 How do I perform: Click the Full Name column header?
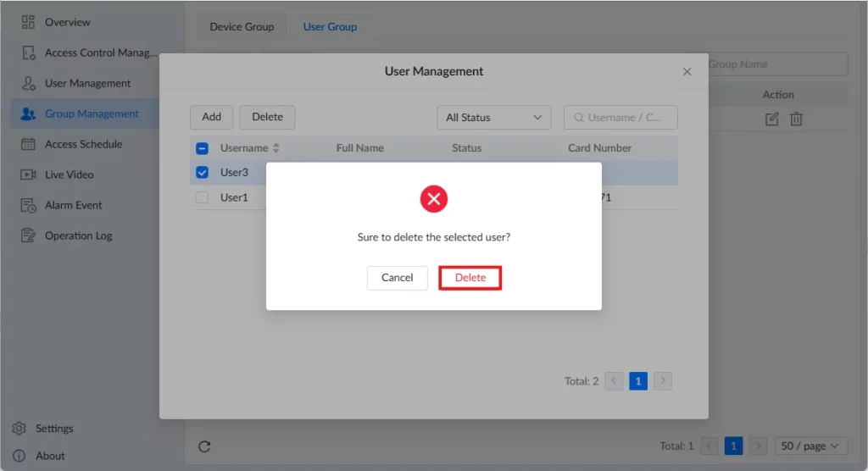point(359,147)
